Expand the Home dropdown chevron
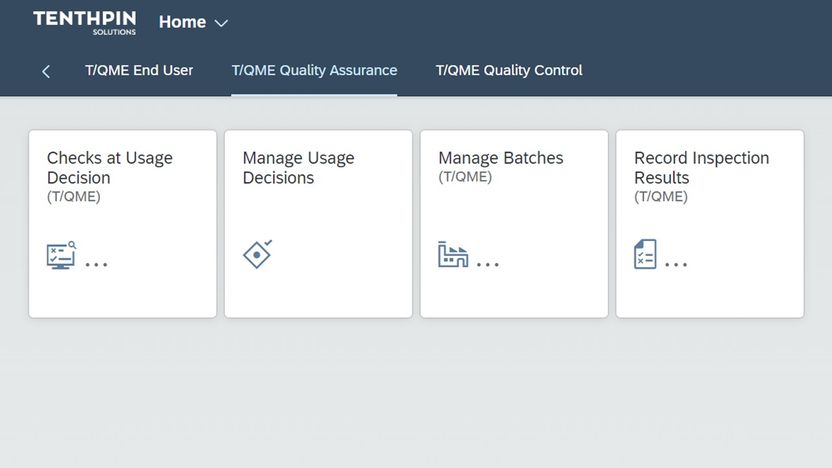832x468 pixels. click(x=222, y=23)
